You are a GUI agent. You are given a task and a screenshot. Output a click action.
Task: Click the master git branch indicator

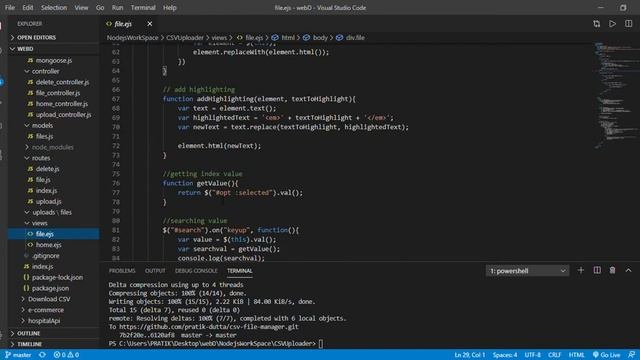[x=18, y=355]
